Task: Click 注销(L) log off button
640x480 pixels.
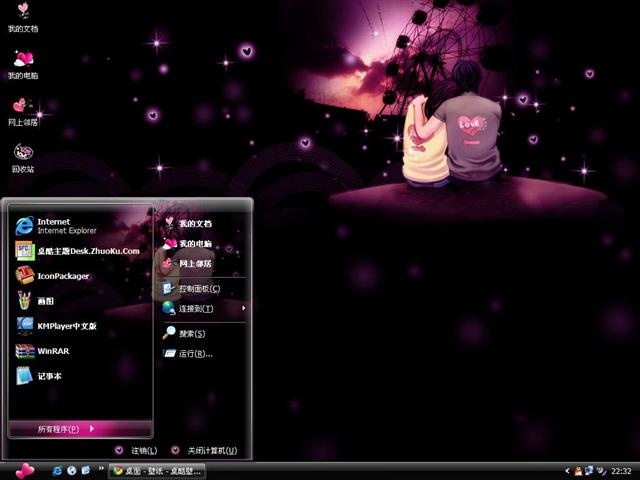Action: [136, 451]
